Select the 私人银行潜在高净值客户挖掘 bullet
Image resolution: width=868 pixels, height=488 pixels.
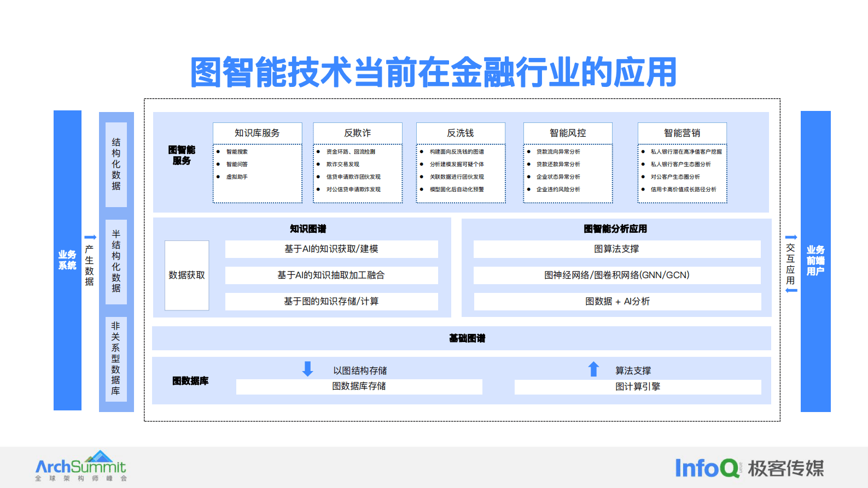coord(686,152)
